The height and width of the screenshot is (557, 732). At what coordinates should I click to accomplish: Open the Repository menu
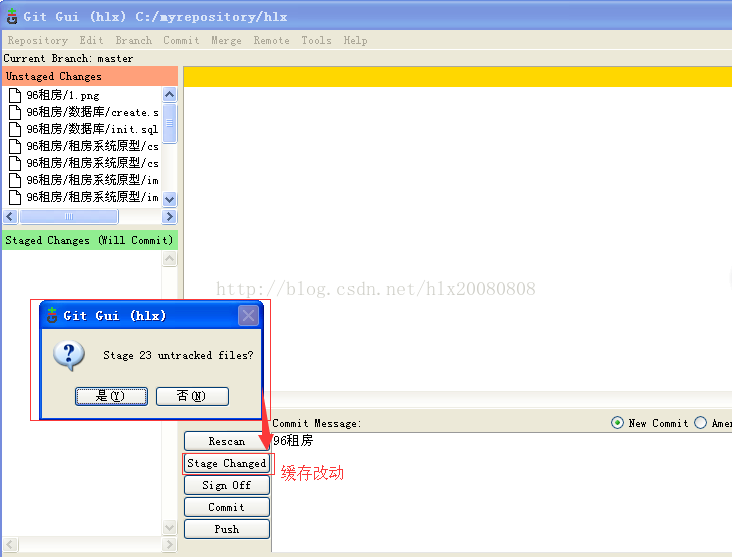tap(38, 41)
